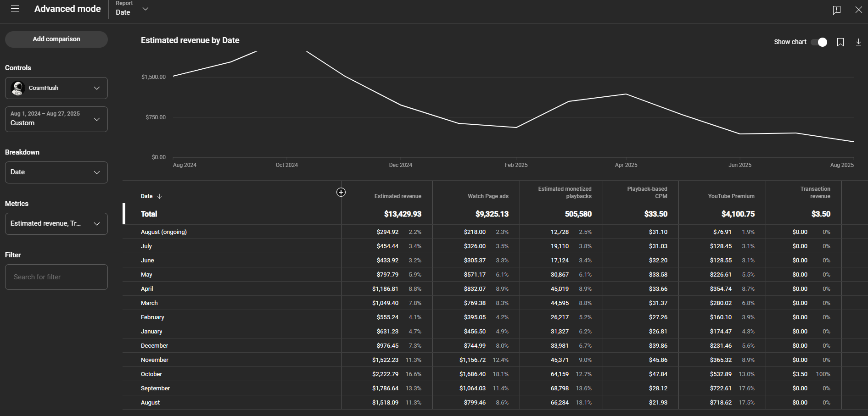Select the March row
868x416 pixels.
point(495,303)
